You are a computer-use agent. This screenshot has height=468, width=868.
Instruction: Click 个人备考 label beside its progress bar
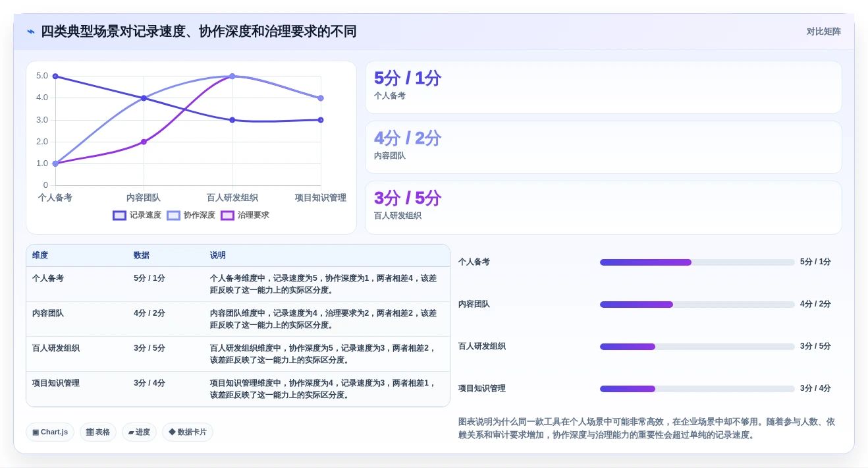click(x=474, y=262)
